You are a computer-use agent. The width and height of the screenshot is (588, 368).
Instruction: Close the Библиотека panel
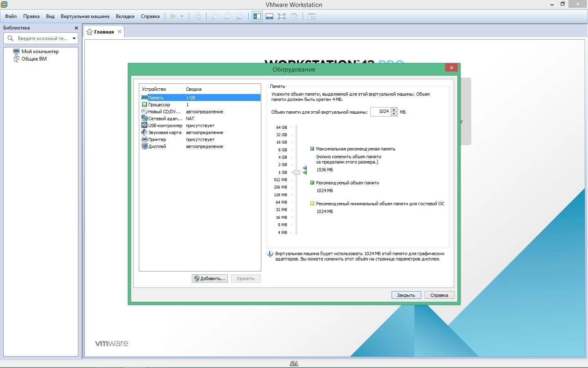tap(76, 28)
